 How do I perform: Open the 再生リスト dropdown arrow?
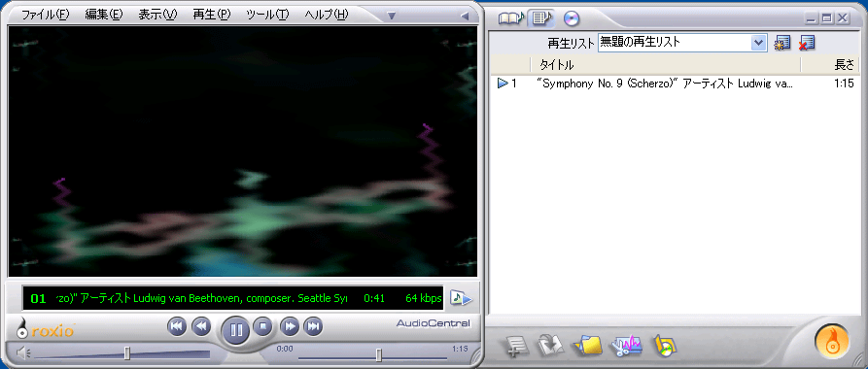[758, 43]
